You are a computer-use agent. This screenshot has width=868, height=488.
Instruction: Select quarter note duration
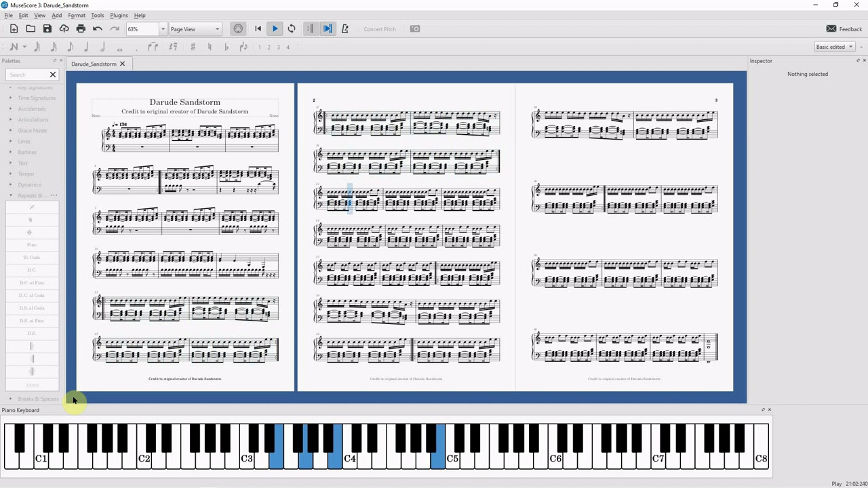coord(86,47)
